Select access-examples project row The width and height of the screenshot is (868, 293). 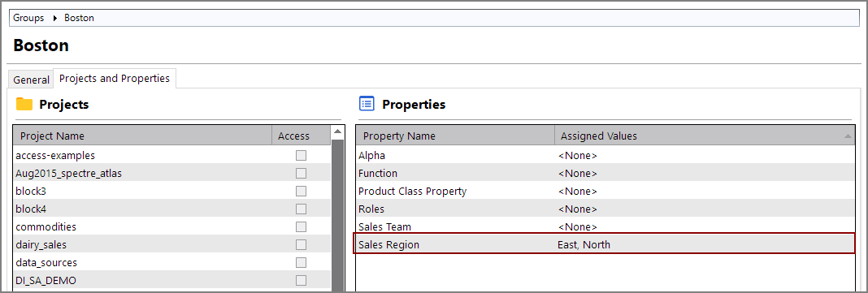(x=172, y=156)
